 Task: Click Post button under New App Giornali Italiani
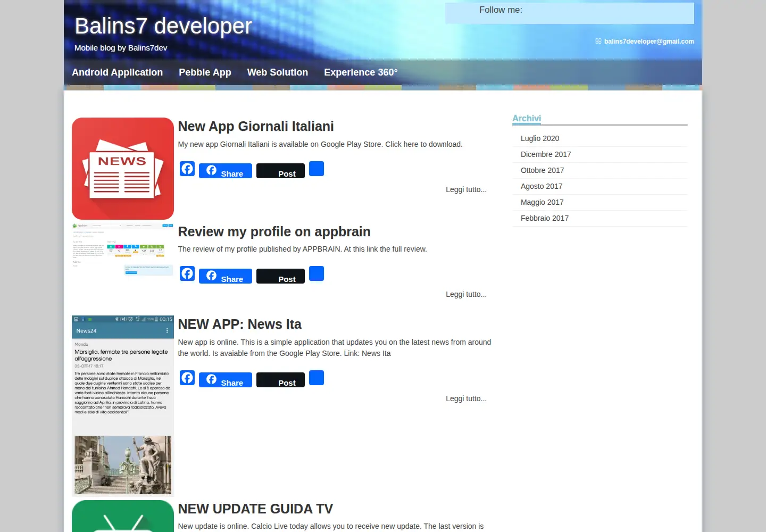click(x=280, y=171)
